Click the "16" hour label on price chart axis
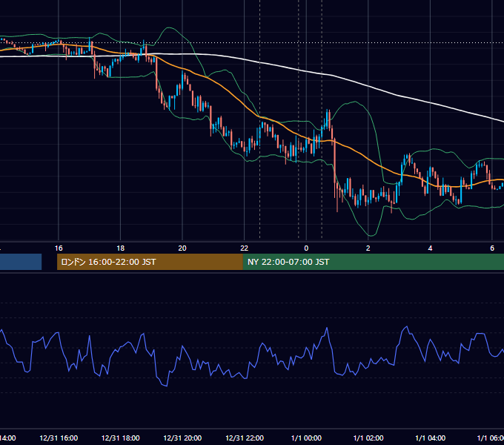This screenshot has width=504, height=445. click(59, 248)
